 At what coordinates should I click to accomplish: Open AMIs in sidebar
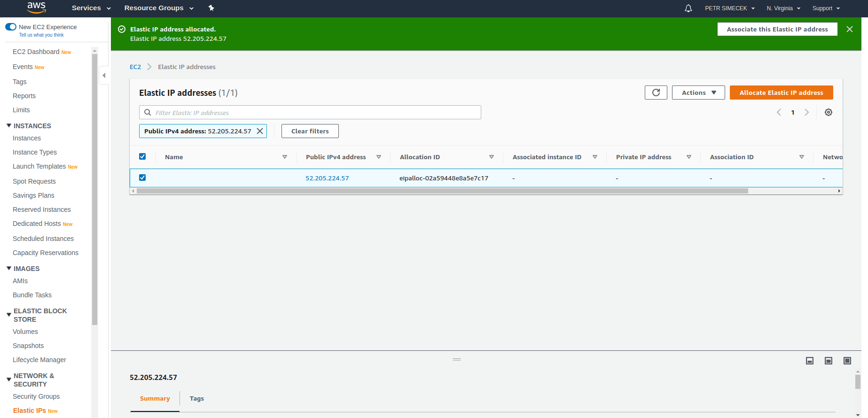tap(20, 281)
